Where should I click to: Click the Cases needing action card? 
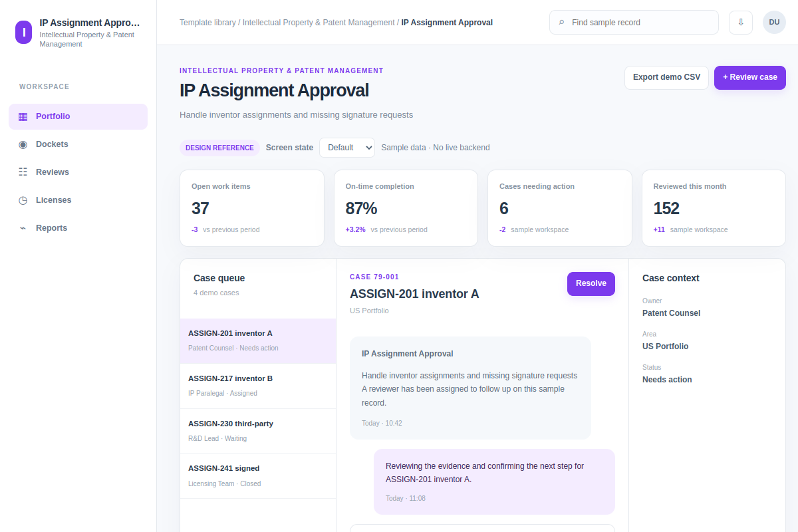pos(560,208)
